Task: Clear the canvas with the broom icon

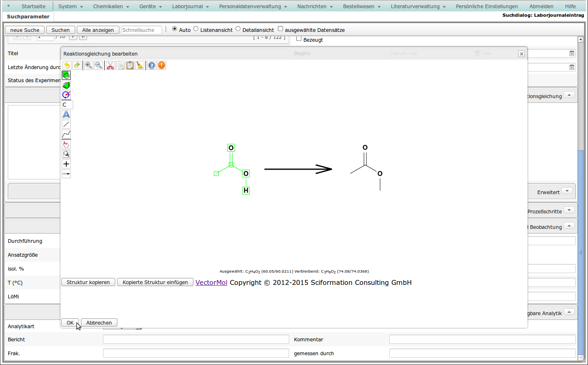Action: [x=140, y=65]
